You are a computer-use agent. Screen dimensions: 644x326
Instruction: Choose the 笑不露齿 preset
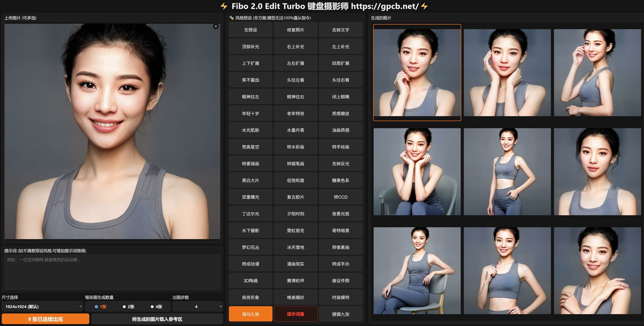pyautogui.click(x=250, y=80)
